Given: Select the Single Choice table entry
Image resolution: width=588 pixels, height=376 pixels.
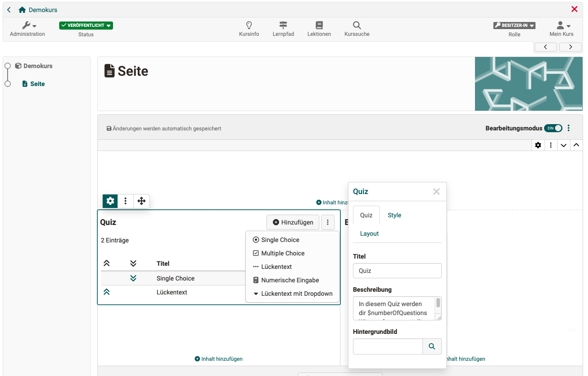Looking at the screenshot, I should point(175,278).
